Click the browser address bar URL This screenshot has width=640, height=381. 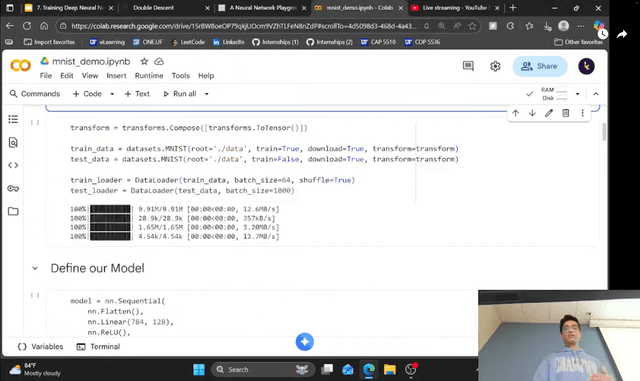point(244,26)
